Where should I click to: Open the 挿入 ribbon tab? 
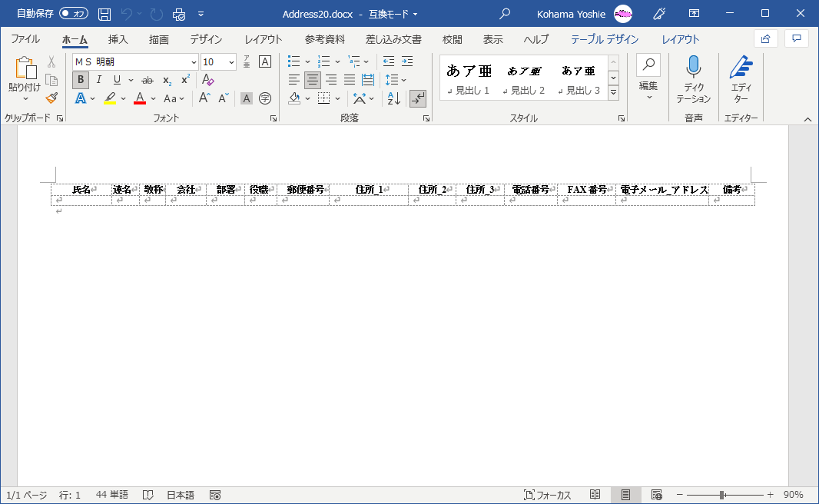[x=118, y=39]
